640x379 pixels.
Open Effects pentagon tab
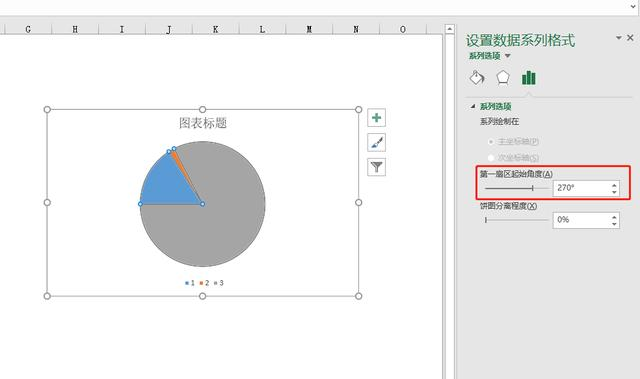tap(503, 77)
